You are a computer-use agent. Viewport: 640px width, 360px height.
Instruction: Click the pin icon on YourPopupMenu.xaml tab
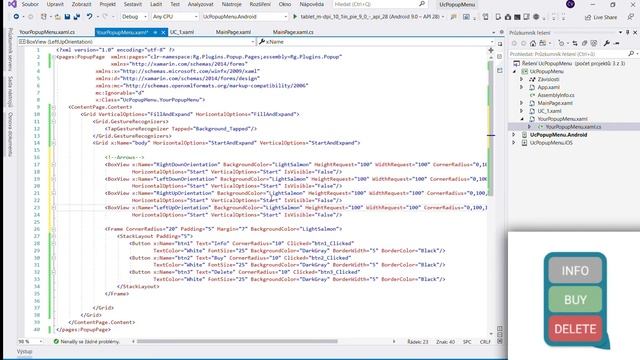[x=156, y=32]
